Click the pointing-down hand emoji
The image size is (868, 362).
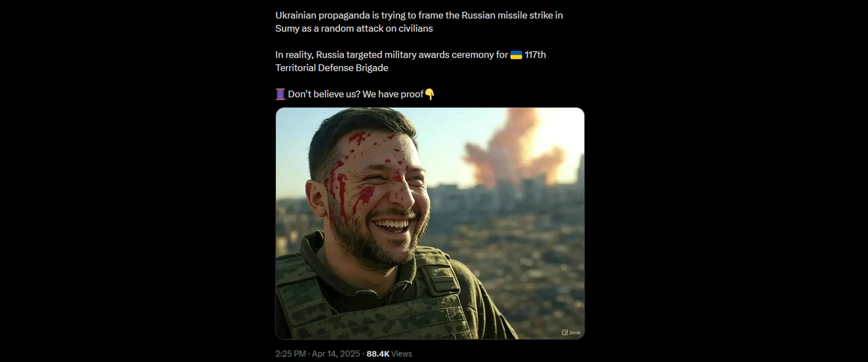click(429, 94)
